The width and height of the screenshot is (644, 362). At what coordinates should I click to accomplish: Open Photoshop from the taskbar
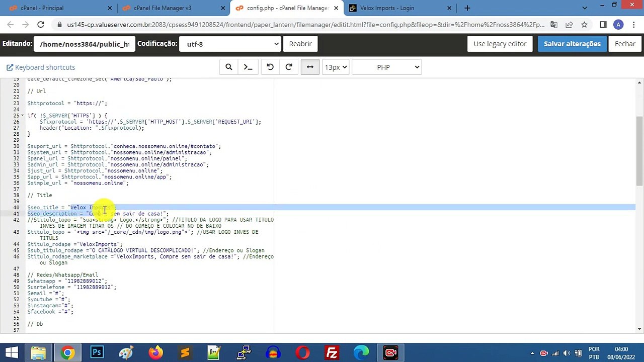[97, 352]
